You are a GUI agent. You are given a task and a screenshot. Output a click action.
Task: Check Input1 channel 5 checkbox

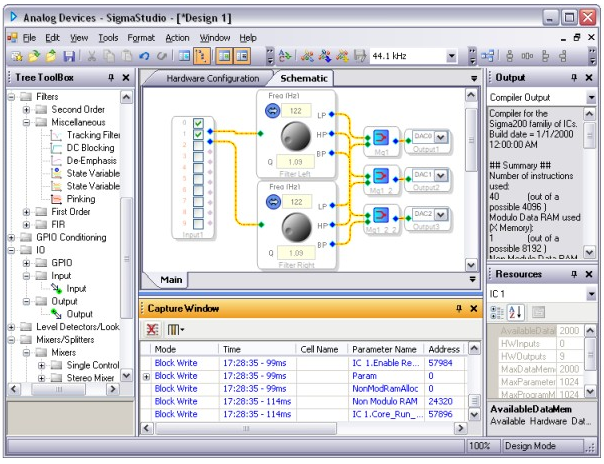[198, 179]
